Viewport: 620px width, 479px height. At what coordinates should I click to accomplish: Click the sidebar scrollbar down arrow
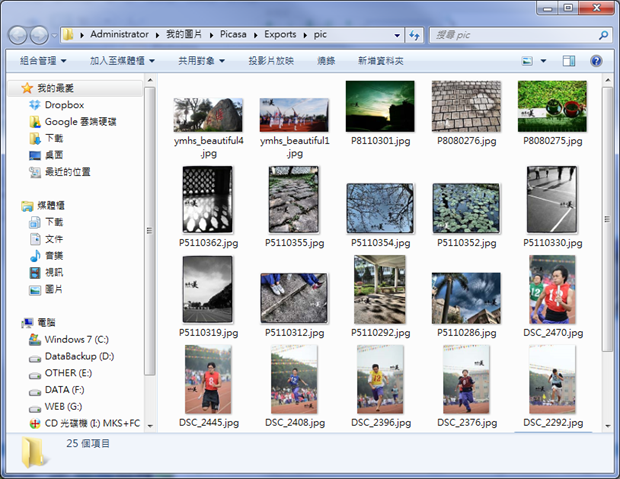pyautogui.click(x=150, y=426)
